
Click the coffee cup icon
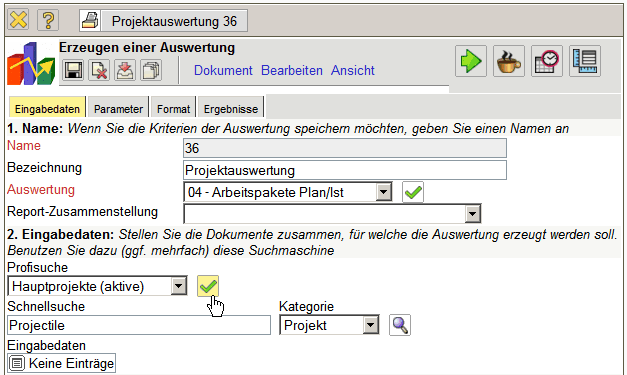pos(509,61)
